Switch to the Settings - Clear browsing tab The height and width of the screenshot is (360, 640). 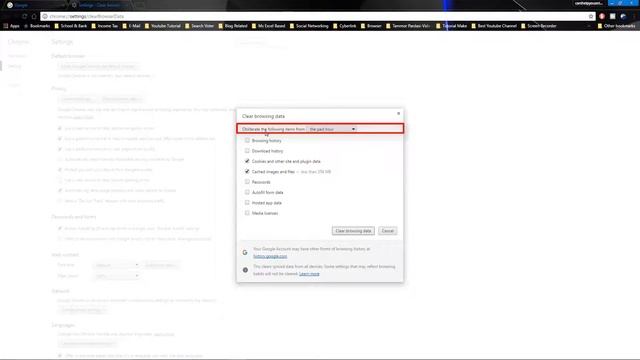point(100,5)
